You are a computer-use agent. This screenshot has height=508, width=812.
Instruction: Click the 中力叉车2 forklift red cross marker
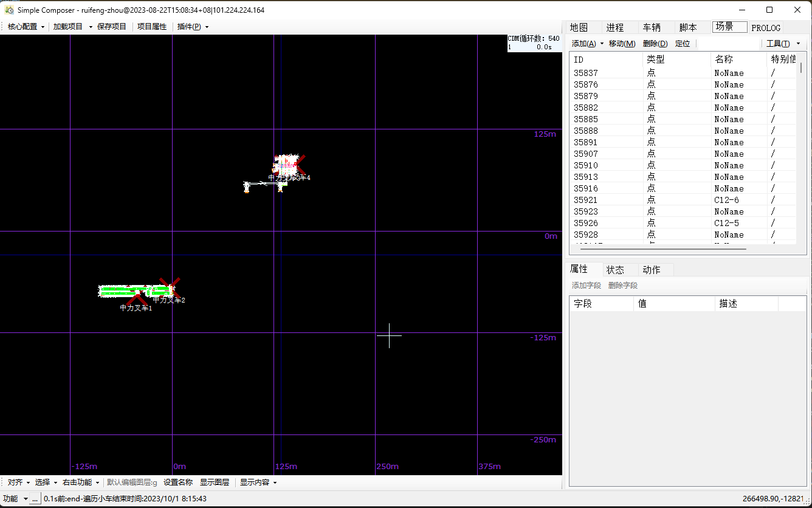[170, 287]
